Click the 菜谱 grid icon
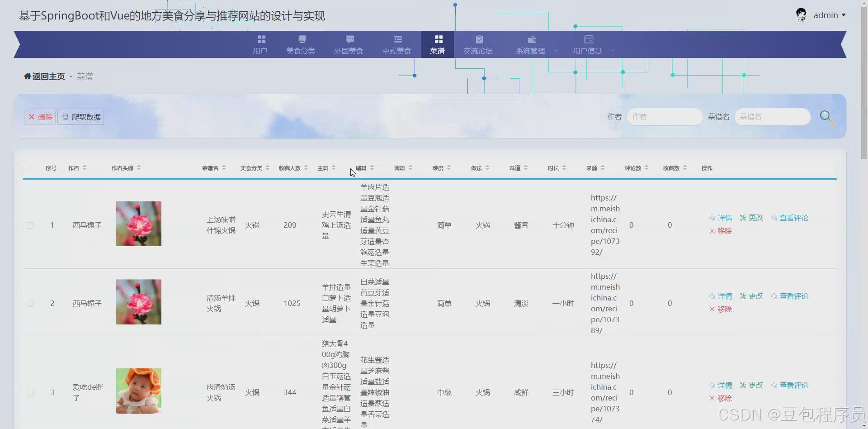Viewport: 868px width, 429px height. pos(439,39)
